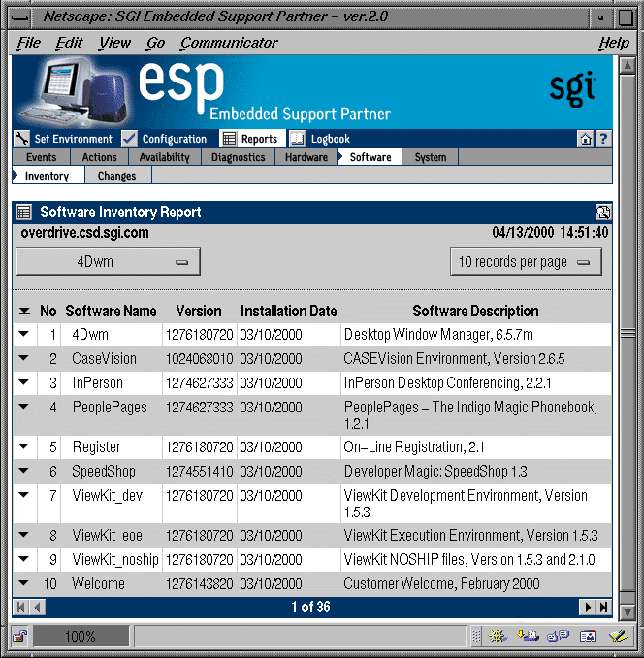Expand details for 4Dwm row
This screenshot has height=658, width=644.
[x=24, y=334]
